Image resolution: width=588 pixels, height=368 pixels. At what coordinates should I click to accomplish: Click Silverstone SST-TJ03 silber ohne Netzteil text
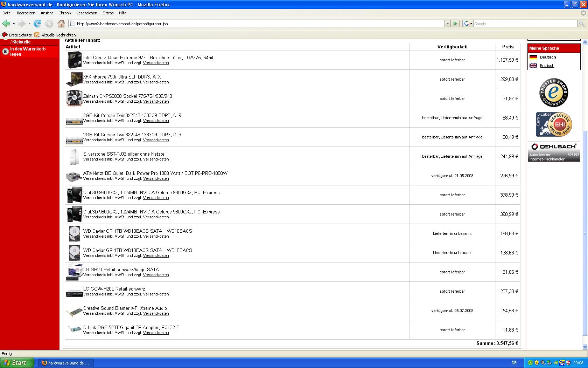(125, 154)
